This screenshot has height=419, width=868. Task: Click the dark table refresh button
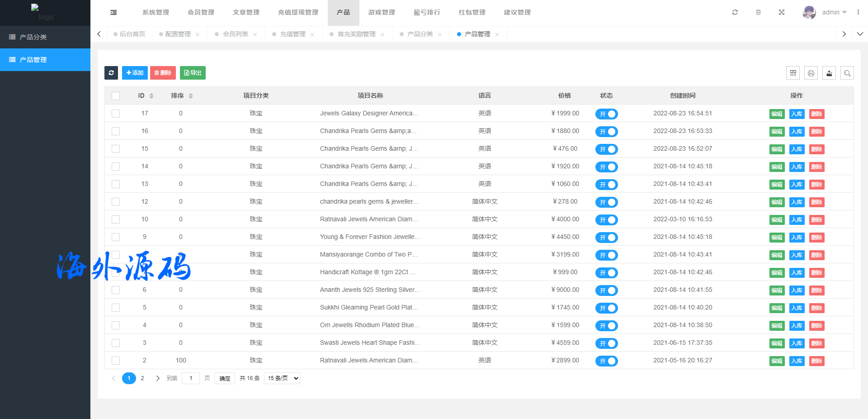(x=111, y=73)
